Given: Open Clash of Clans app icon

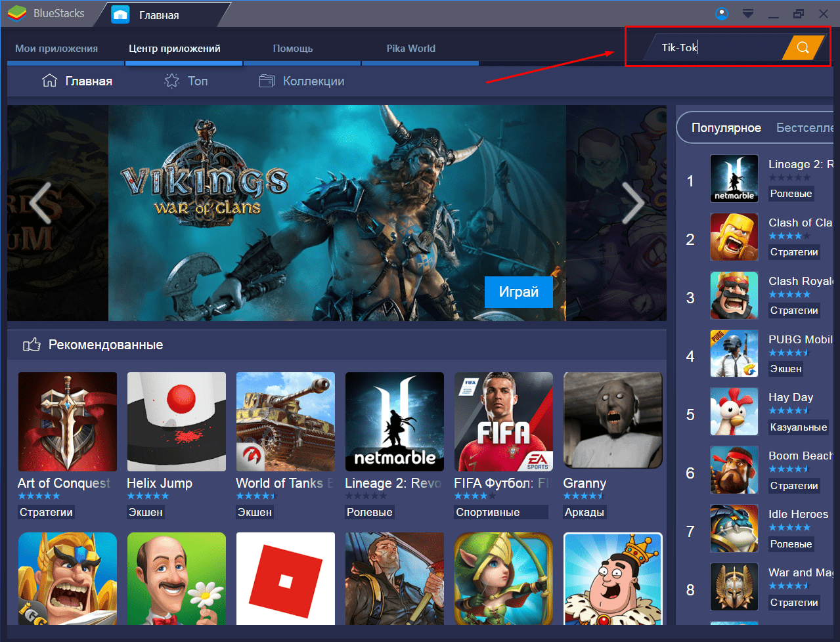Looking at the screenshot, I should tap(734, 238).
